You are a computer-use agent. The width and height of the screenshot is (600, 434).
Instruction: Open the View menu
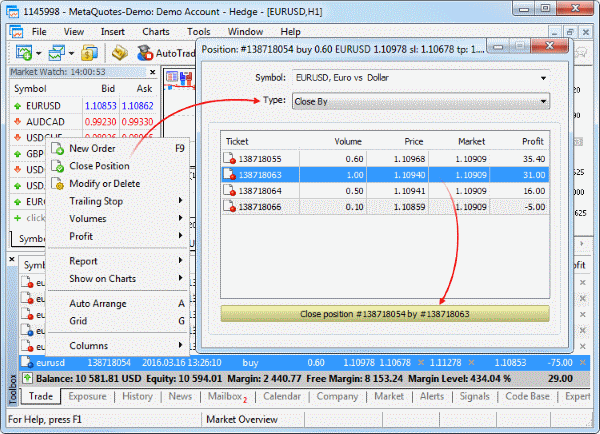click(x=73, y=32)
